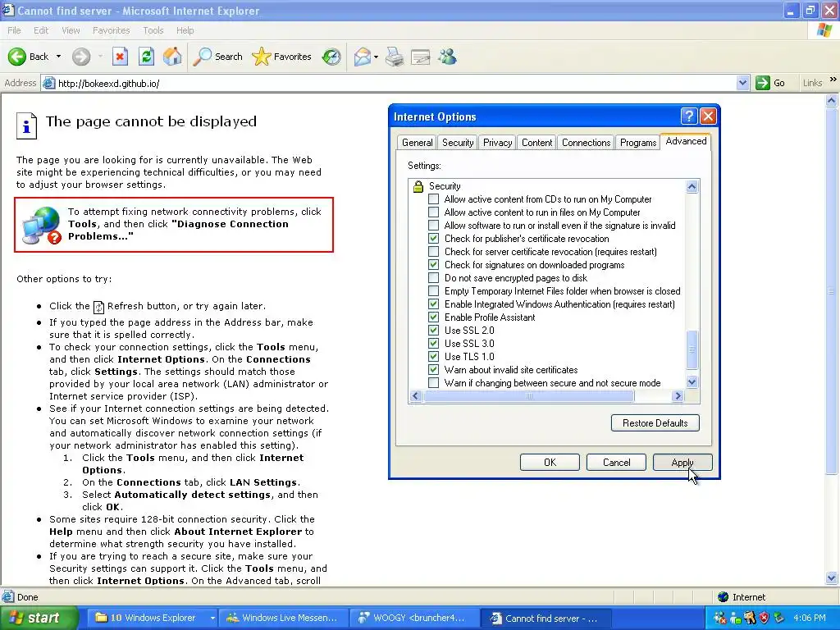Viewport: 840px width, 630px height.
Task: Click the Restore Defaults button
Action: click(x=655, y=422)
